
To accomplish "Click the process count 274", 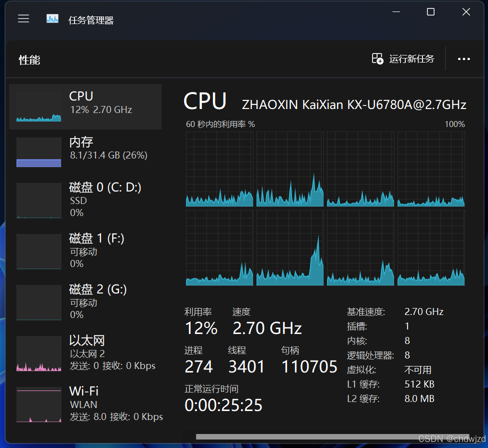I will (198, 366).
